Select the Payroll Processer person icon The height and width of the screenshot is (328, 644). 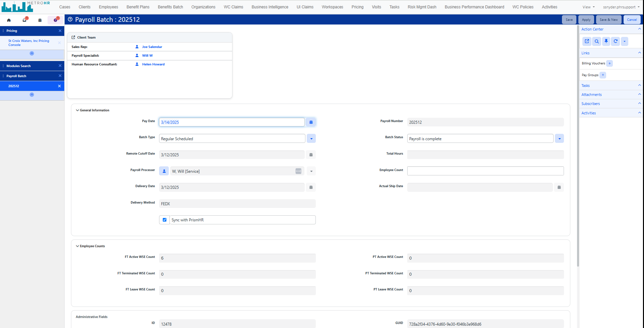tap(164, 171)
